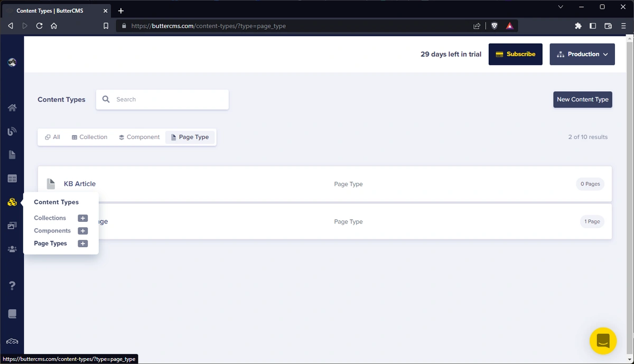634x364 pixels.
Task: Click the Brave Rewards triangle icon
Action: (509, 25)
